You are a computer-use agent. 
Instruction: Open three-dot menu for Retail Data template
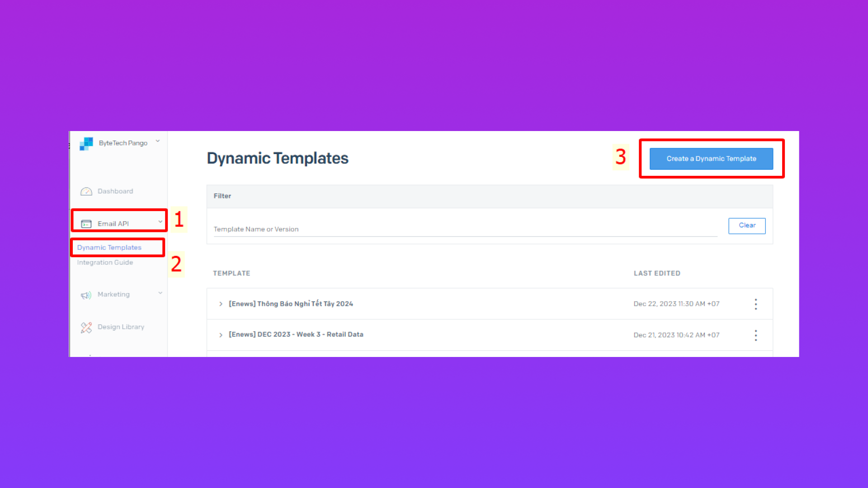click(755, 335)
